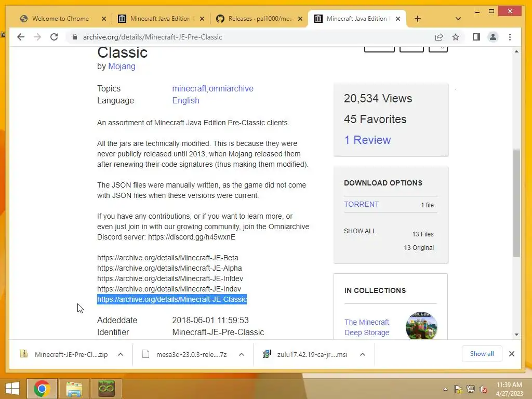Image resolution: width=532 pixels, height=399 pixels.
Task: Click the English language link
Action: click(185, 101)
